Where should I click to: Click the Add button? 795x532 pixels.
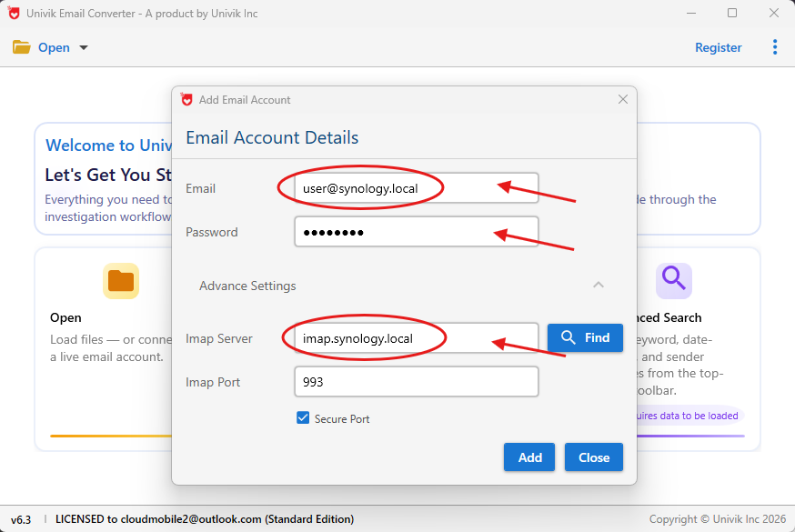pos(529,457)
